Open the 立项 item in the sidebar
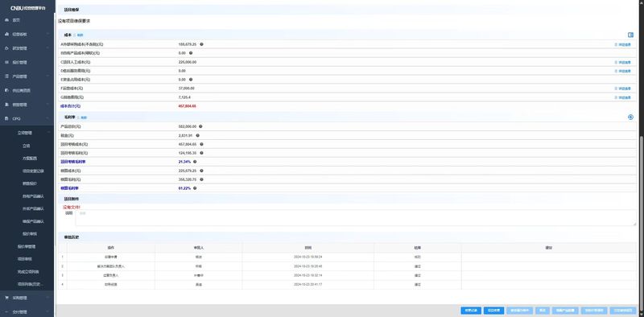Viewport: 644px width, 317px height. click(x=27, y=146)
